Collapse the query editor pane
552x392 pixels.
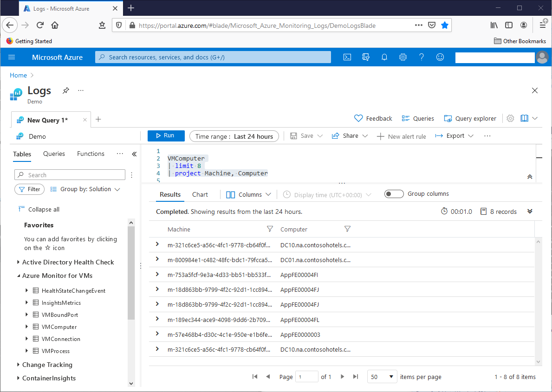[x=530, y=177]
